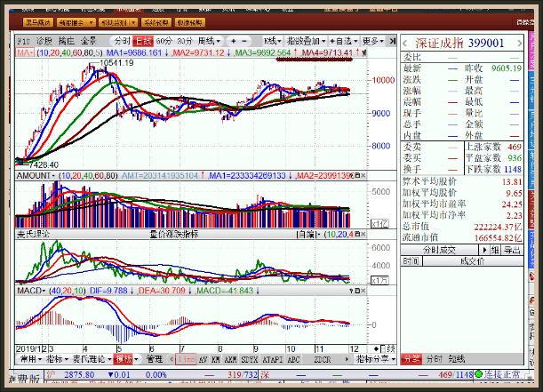Click the 自编 label in the 麦氏理论 panel

point(307,235)
